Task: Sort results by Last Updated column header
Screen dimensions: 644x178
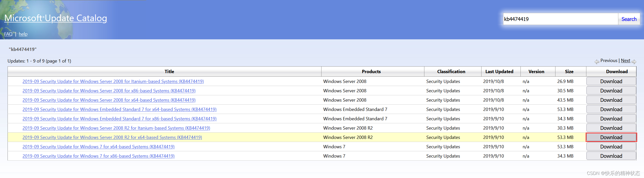Action: [x=499, y=72]
